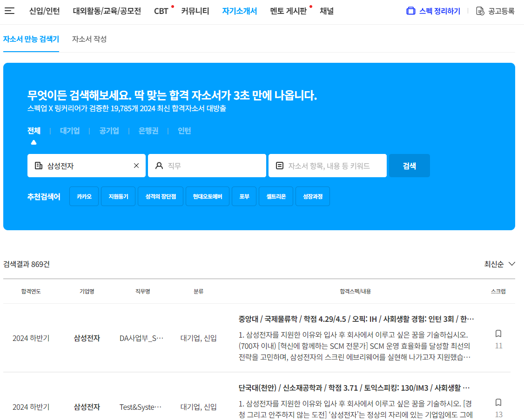The width and height of the screenshot is (524, 420).
Task: Click the 스펙 정리하기 link
Action: click(439, 11)
